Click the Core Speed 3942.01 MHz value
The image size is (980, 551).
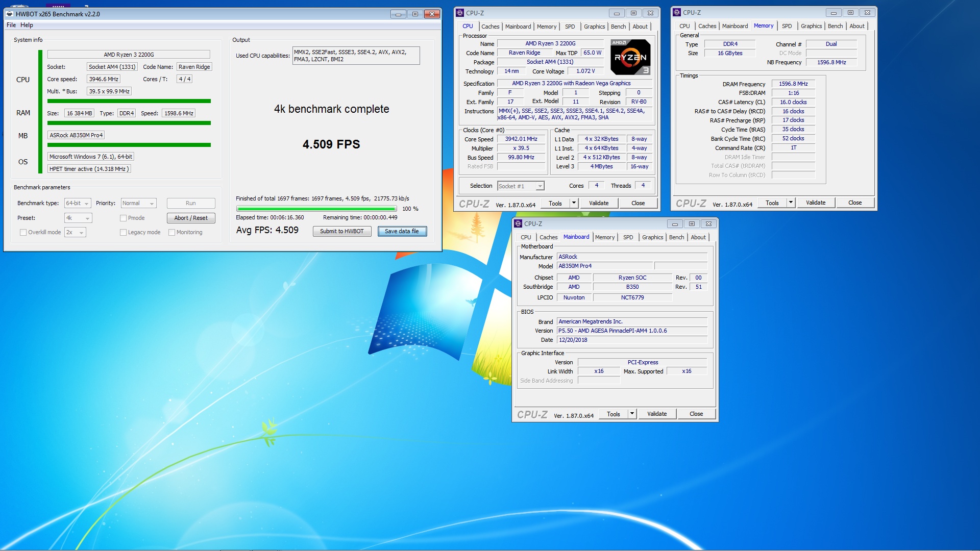(521, 139)
